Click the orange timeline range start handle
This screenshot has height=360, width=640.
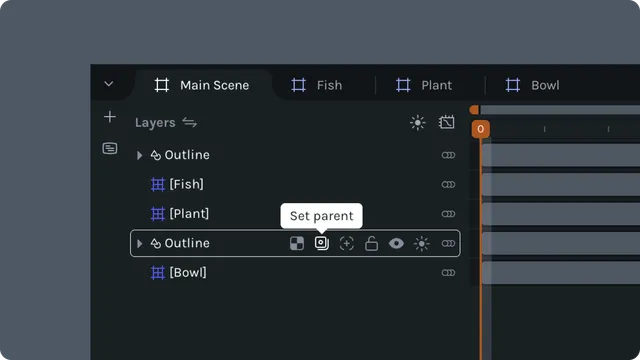[474, 109]
